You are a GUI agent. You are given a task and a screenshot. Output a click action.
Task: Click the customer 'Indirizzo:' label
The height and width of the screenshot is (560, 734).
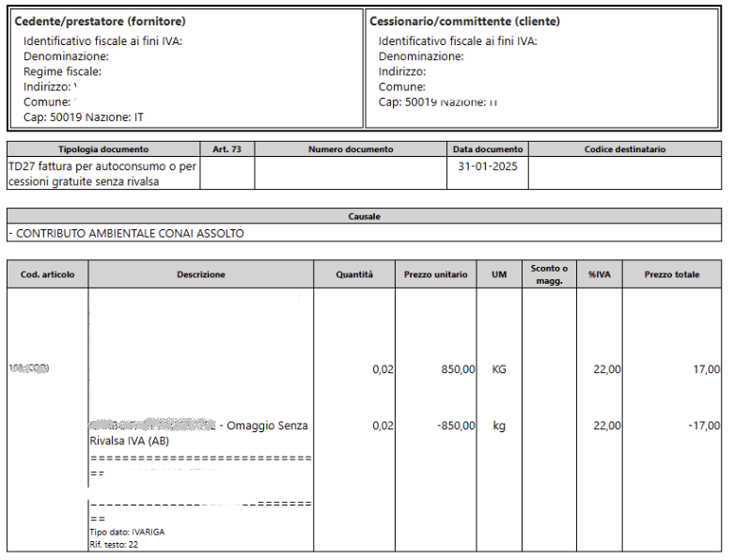(x=402, y=71)
